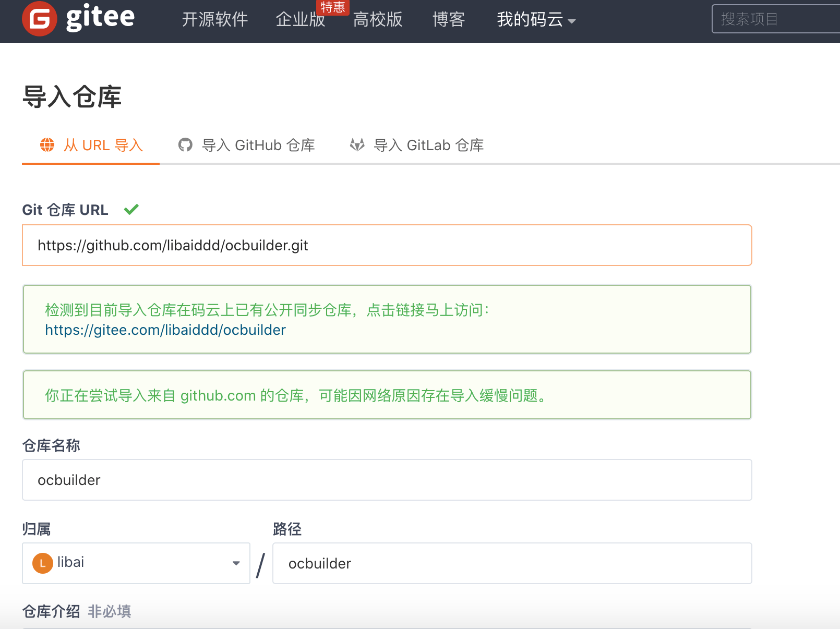Click the Gitee logo icon
Viewport: 840px width, 629px height.
point(39,19)
